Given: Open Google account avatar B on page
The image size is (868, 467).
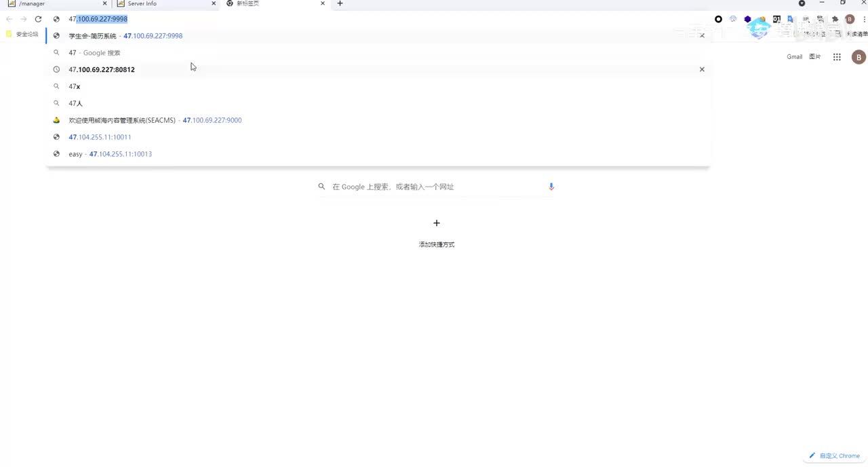Looking at the screenshot, I should point(859,57).
